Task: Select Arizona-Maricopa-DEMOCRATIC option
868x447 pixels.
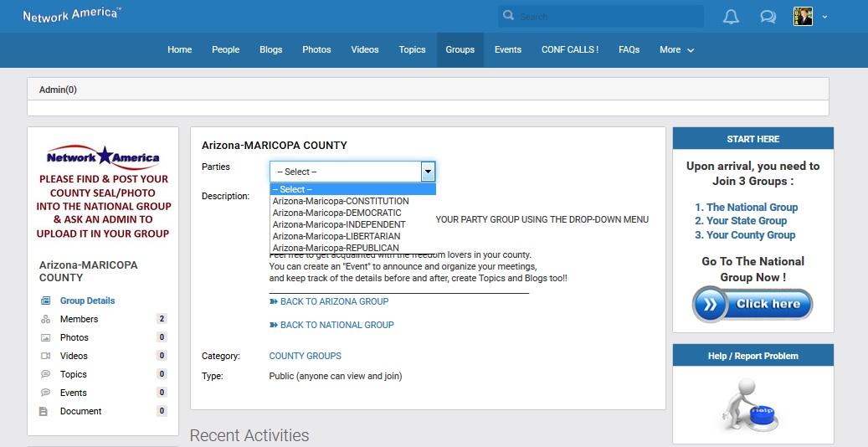Action: pos(336,213)
